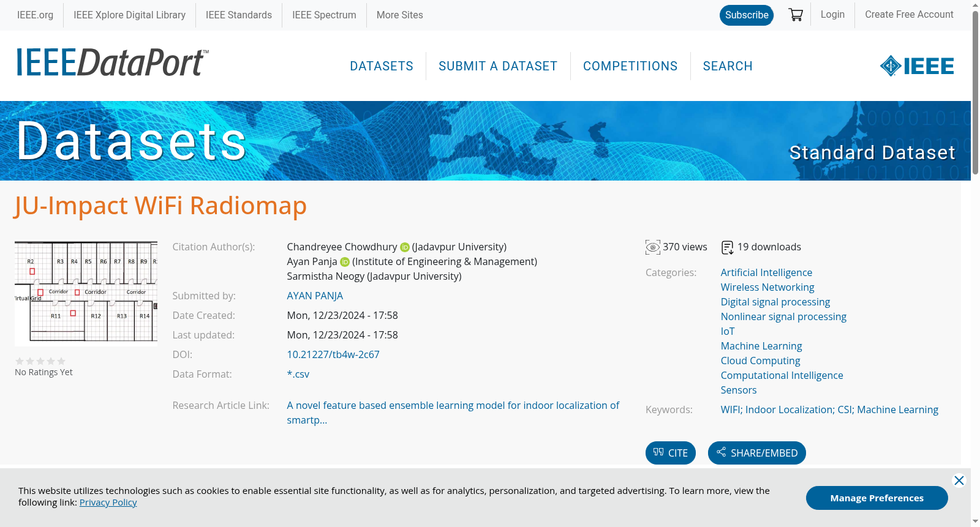The width and height of the screenshot is (980, 527).
Task: Open IEEE Spectrum link
Action: tap(324, 15)
